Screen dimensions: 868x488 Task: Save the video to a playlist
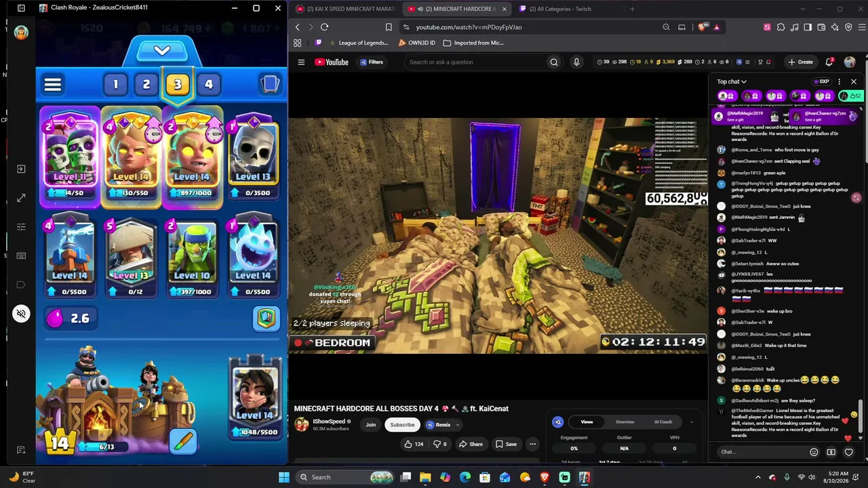(x=506, y=445)
